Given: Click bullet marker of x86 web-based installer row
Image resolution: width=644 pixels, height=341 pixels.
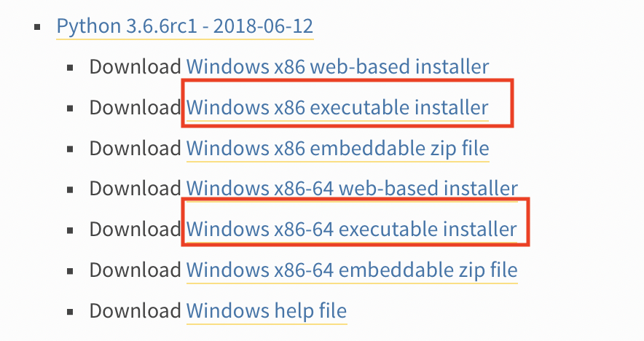Looking at the screenshot, I should [x=70, y=68].
